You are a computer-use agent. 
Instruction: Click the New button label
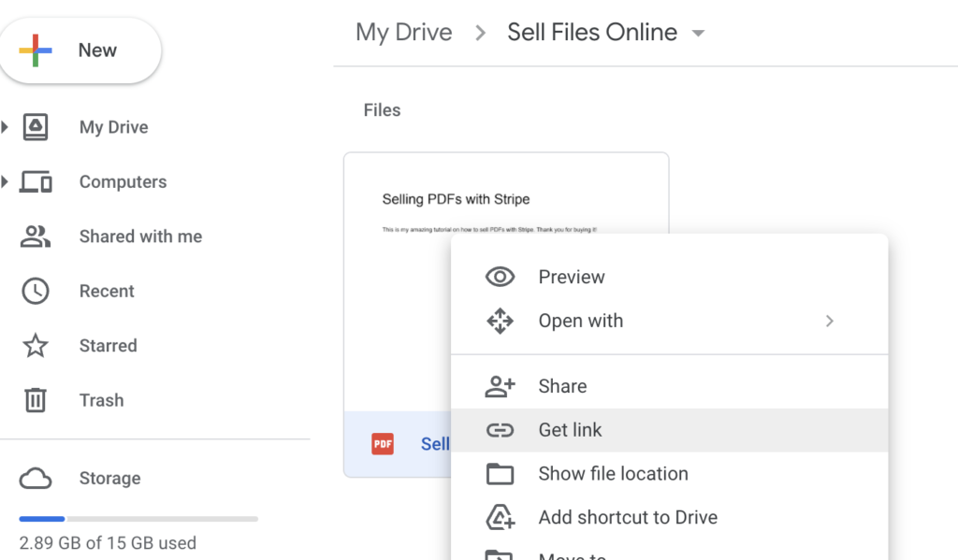tap(97, 50)
